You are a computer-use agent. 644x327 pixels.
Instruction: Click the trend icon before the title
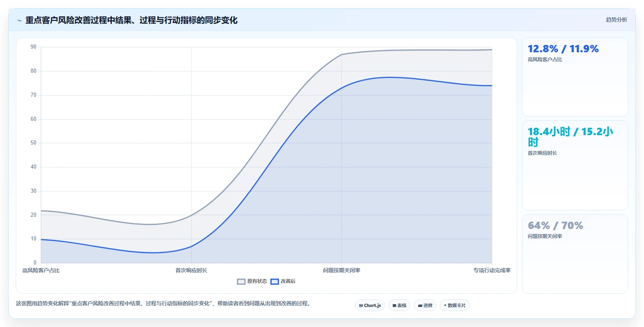[x=19, y=20]
